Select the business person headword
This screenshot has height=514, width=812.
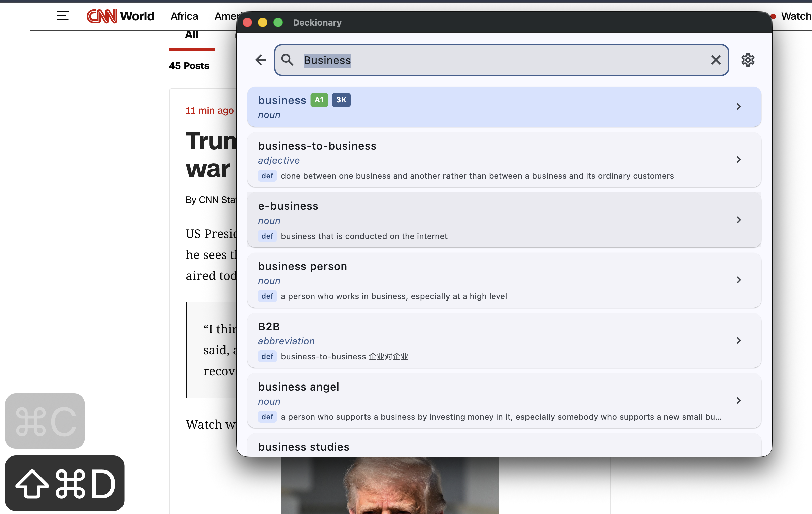pyautogui.click(x=303, y=267)
